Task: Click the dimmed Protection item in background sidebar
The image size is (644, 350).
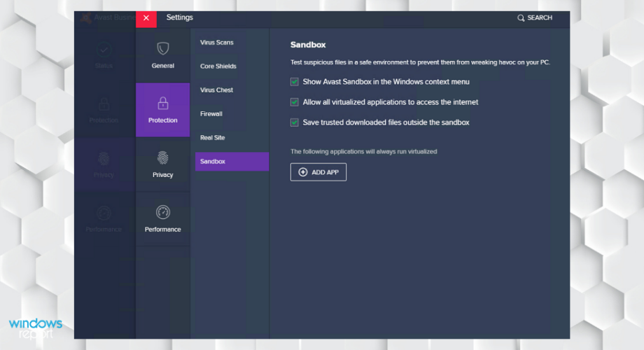Action: tap(104, 110)
